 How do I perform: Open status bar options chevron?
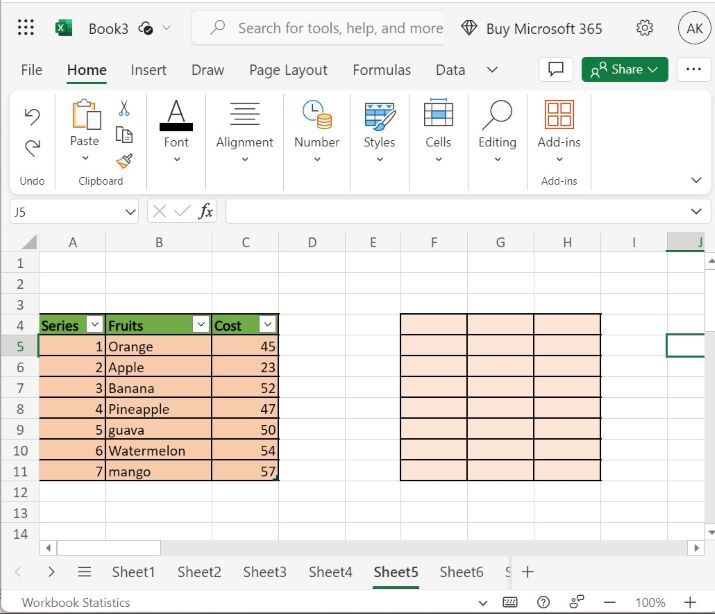tap(483, 603)
